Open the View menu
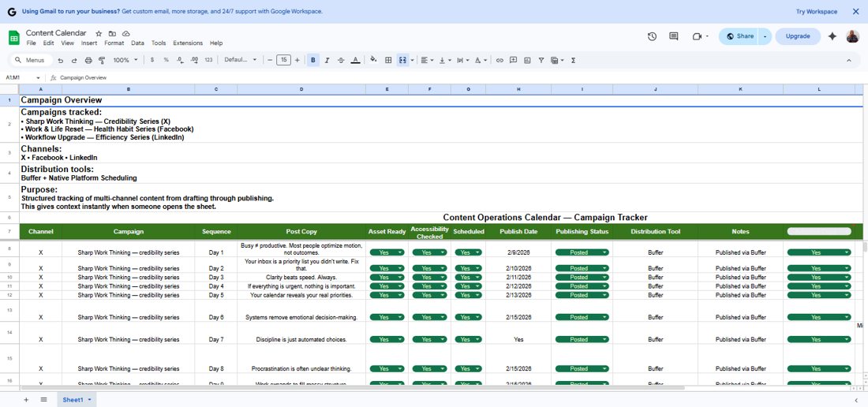This screenshot has width=868, height=407. 68,43
